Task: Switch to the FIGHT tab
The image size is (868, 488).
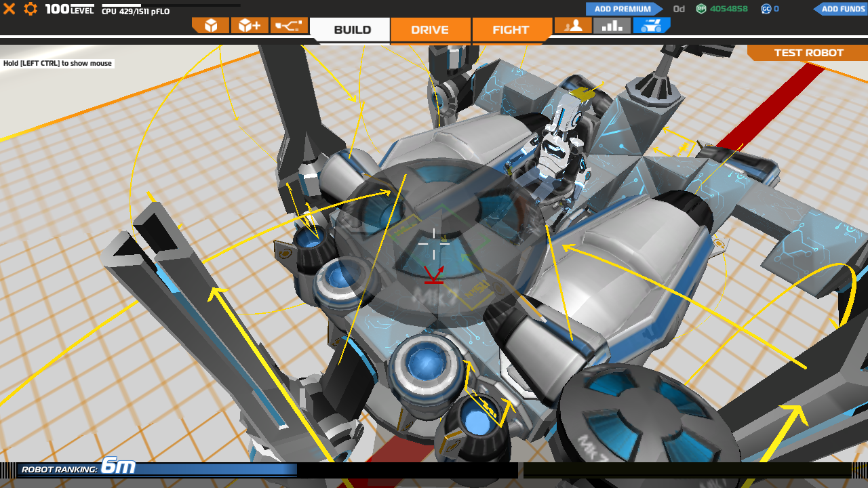Action: pyautogui.click(x=511, y=30)
